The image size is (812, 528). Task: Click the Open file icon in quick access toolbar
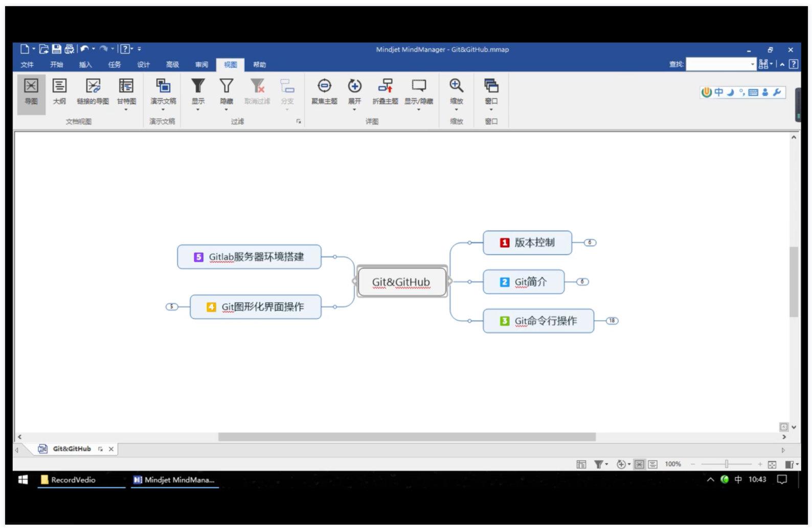tap(44, 49)
